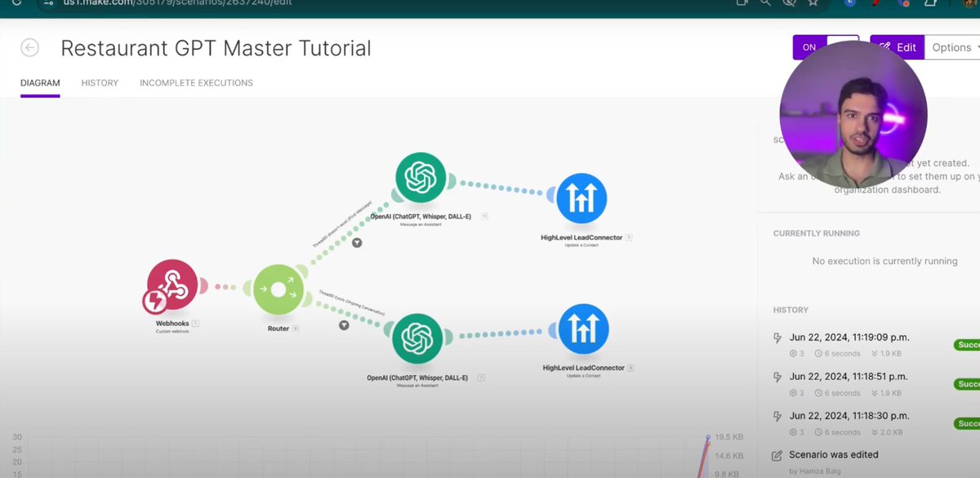This screenshot has height=478, width=980.
Task: Click the Scenario was edited entry
Action: tap(834, 455)
